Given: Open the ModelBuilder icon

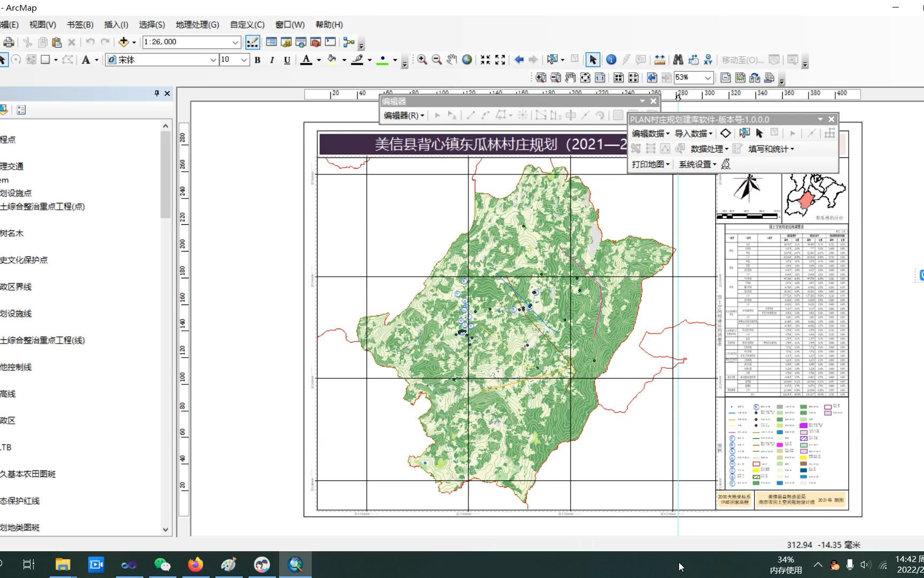Looking at the screenshot, I should (349, 42).
